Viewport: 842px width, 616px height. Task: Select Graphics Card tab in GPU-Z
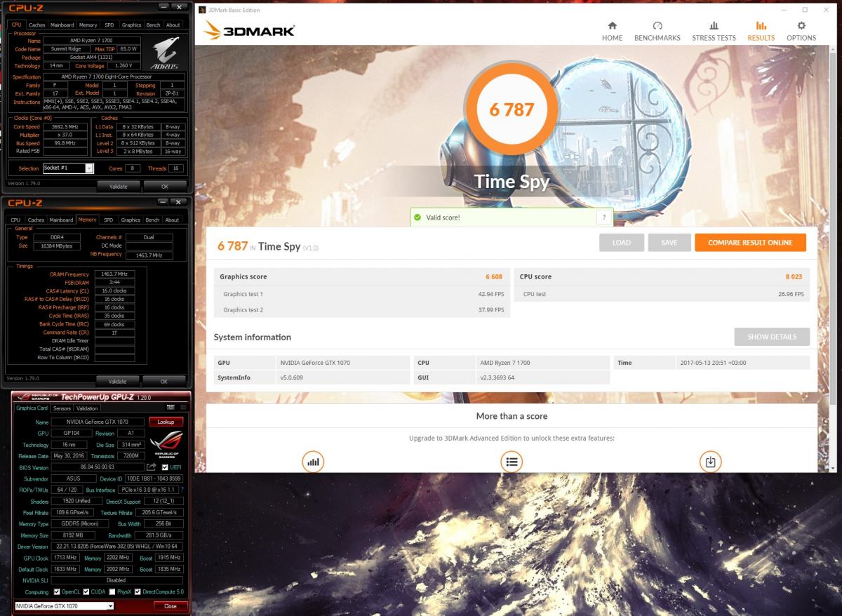coord(32,408)
